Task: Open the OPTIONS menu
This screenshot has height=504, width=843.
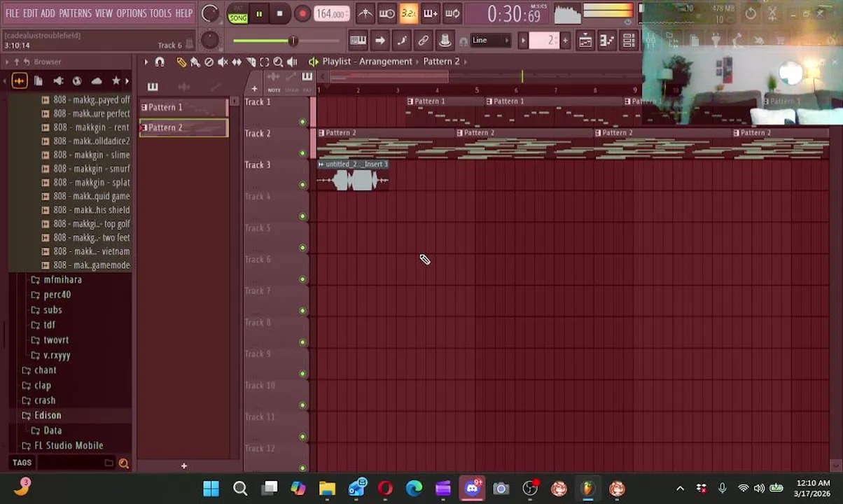Action: click(131, 13)
